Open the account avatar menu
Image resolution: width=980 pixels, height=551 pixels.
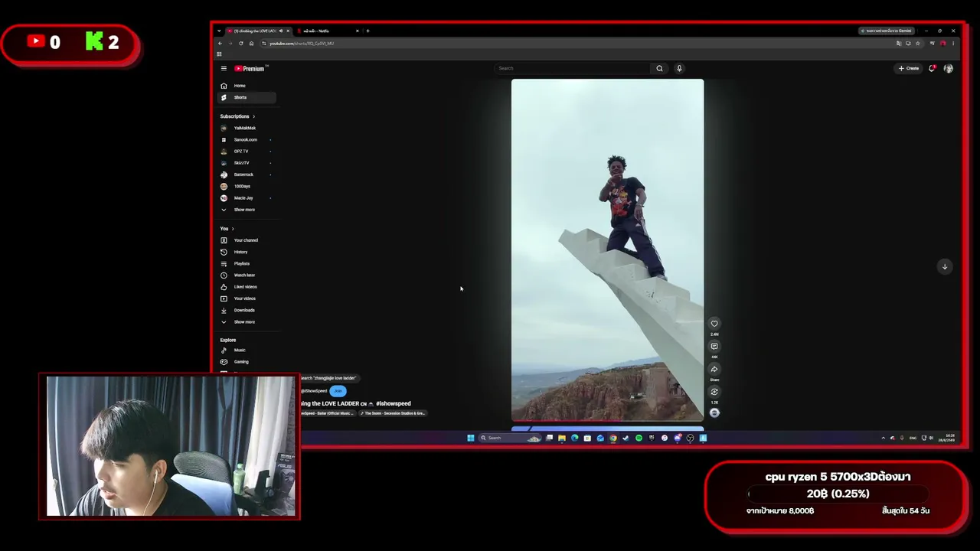click(949, 68)
